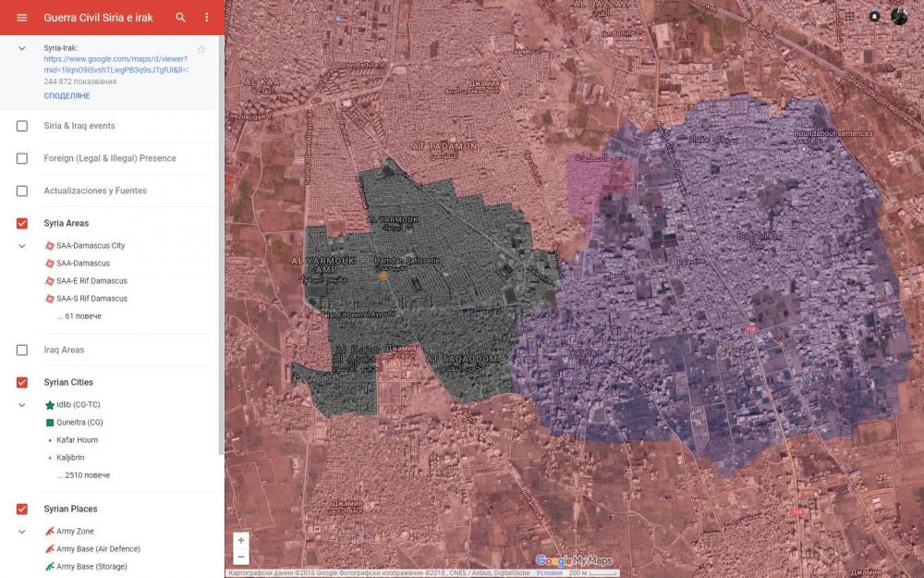Open notifications bell icon
Screen dimensions: 924x578
(874, 16)
